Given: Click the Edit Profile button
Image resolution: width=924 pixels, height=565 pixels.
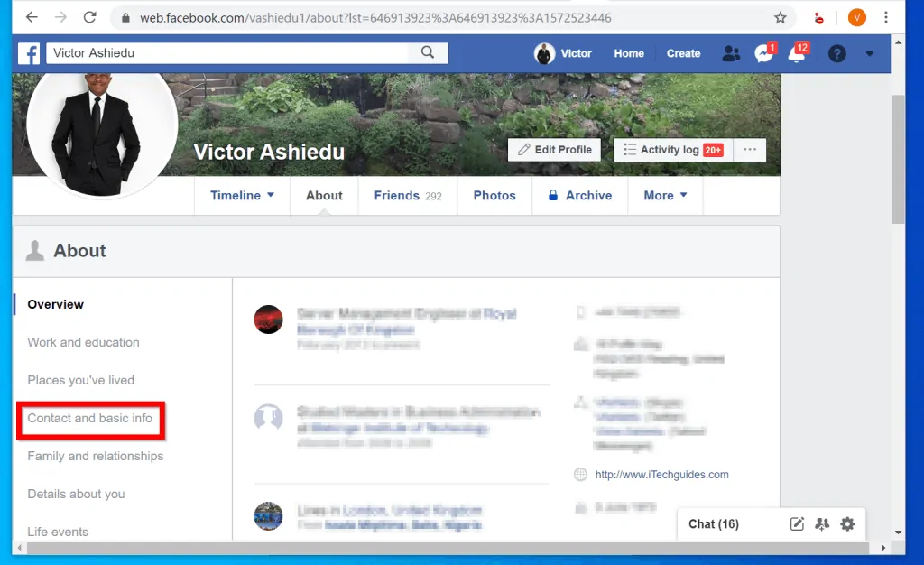Looking at the screenshot, I should point(555,150).
